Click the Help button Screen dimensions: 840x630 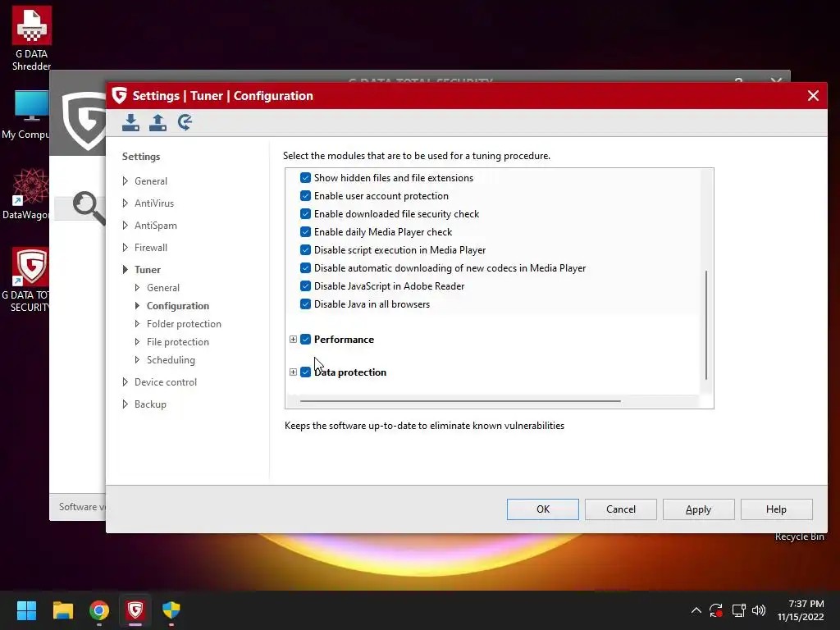tap(776, 509)
